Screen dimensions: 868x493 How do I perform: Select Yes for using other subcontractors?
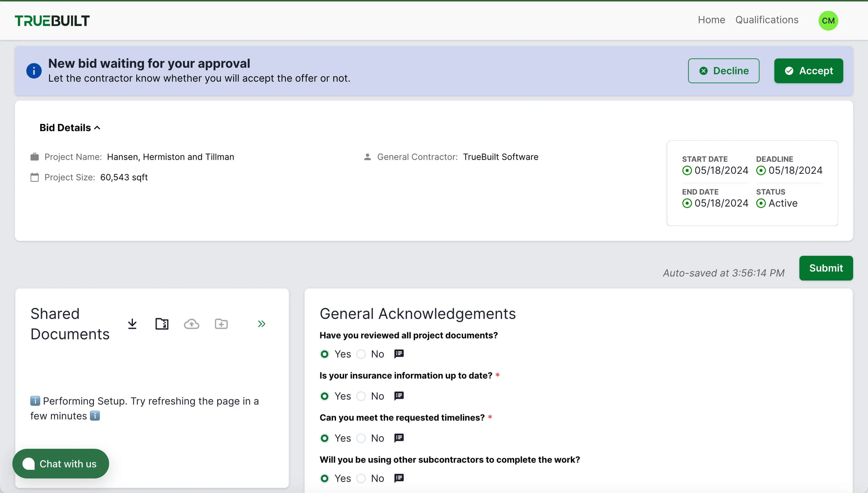[325, 478]
